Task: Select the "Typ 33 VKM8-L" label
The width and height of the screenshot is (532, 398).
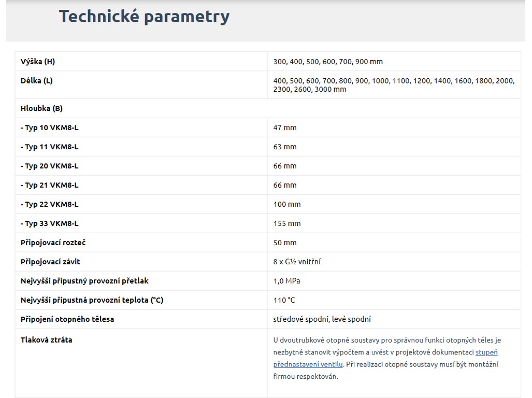Action: (x=50, y=223)
